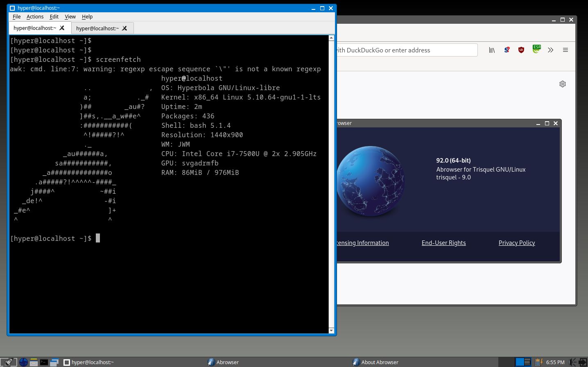Select the second hyper@localhost terminal tab
The image size is (588, 367).
(102, 28)
